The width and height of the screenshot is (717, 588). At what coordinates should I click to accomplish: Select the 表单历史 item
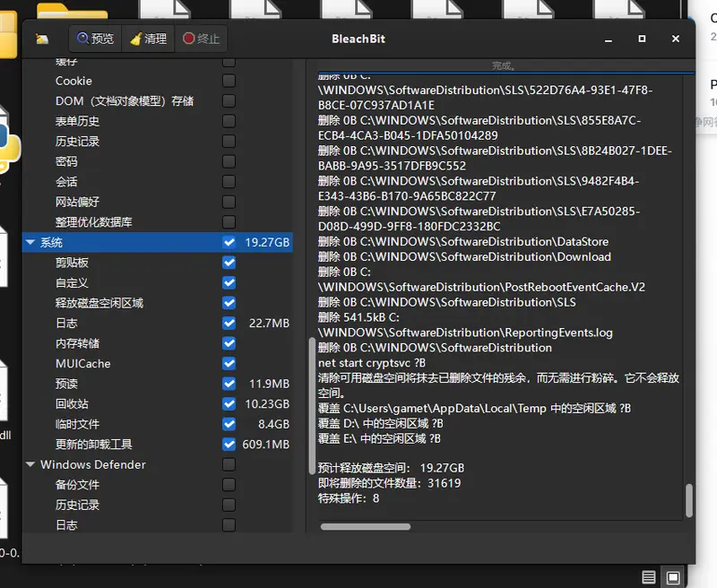point(77,121)
